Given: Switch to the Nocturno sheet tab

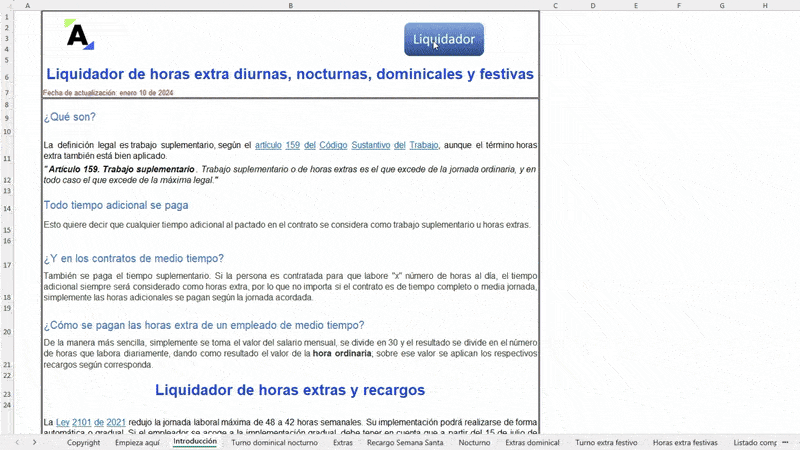Looking at the screenshot, I should [474, 442].
